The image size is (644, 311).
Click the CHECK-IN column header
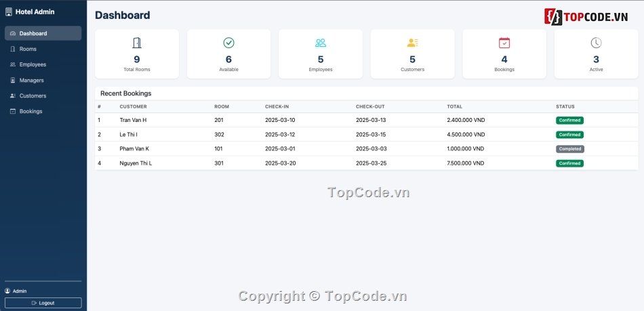(x=277, y=106)
